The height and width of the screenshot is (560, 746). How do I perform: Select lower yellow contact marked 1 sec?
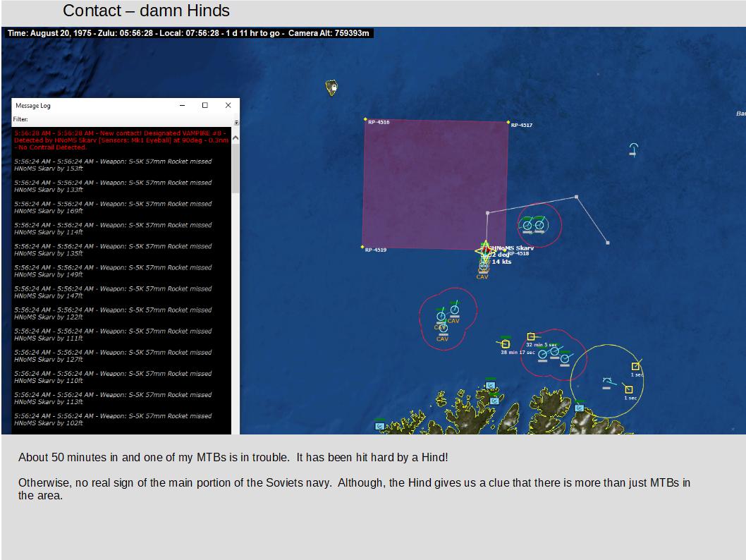coord(628,389)
